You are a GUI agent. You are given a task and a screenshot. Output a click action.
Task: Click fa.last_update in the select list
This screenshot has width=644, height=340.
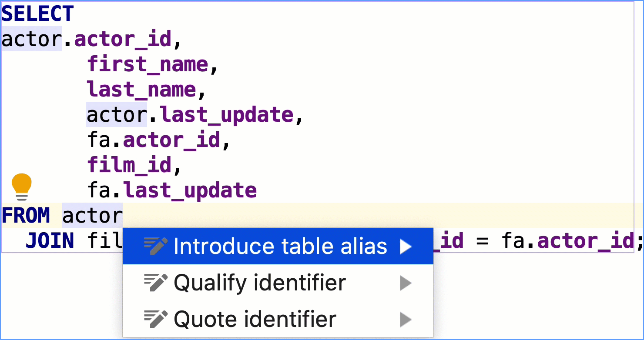click(x=172, y=190)
